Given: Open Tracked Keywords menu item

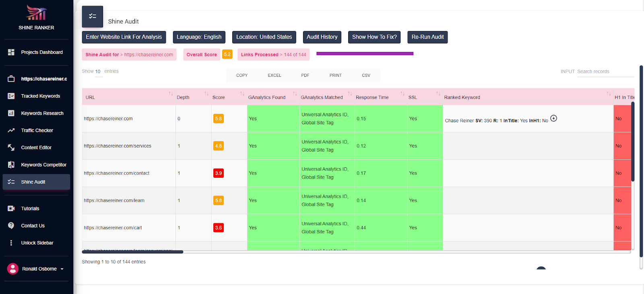Looking at the screenshot, I should click(x=41, y=96).
